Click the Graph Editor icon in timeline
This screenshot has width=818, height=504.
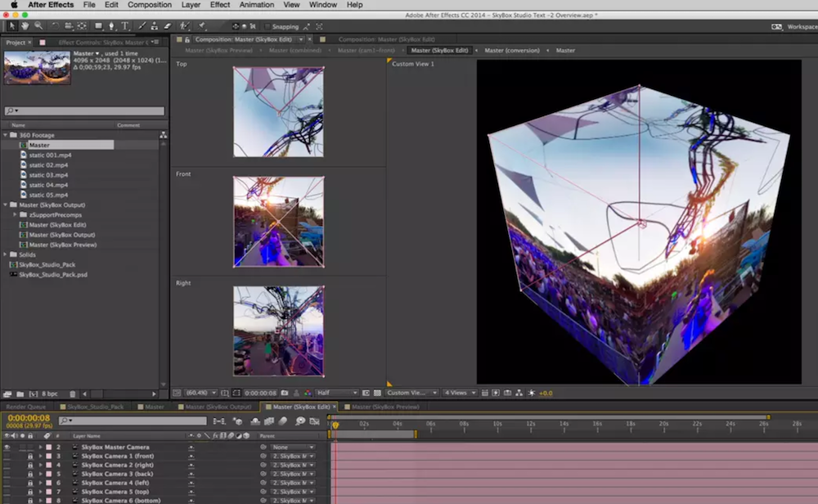(315, 421)
